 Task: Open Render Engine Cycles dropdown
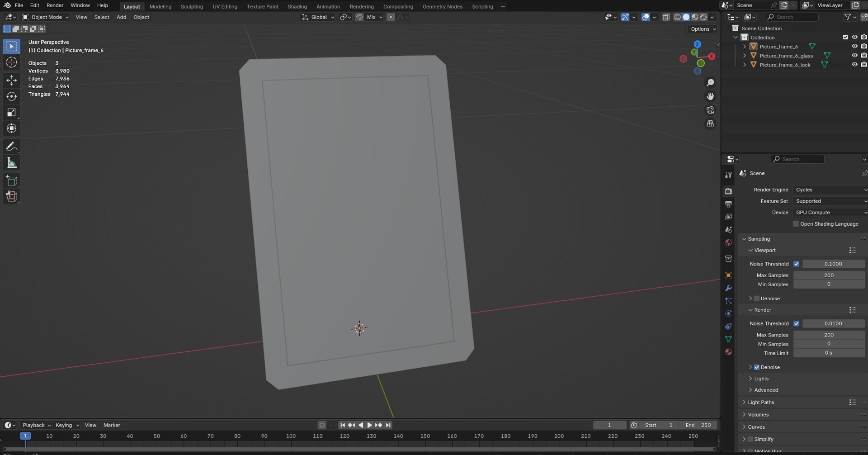coord(830,190)
